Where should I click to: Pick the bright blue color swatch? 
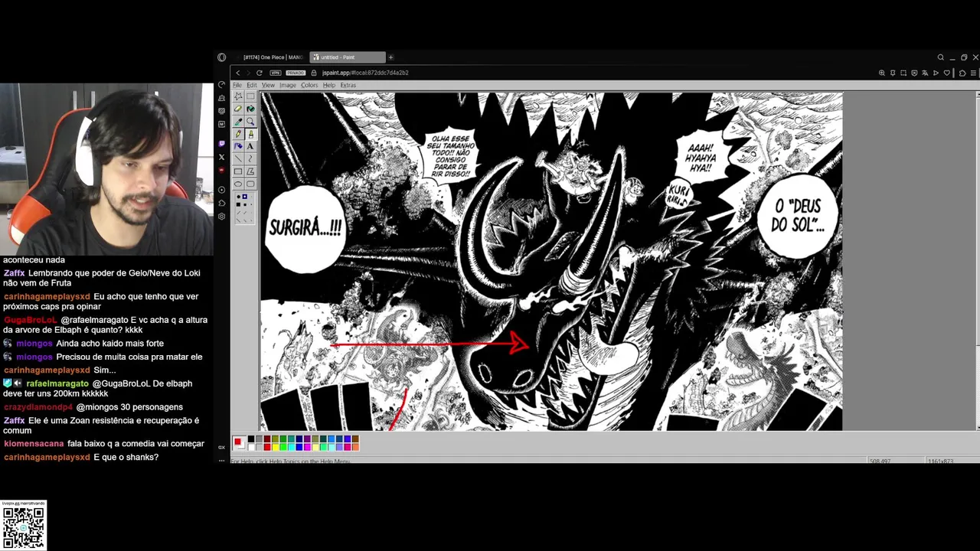pos(299,447)
